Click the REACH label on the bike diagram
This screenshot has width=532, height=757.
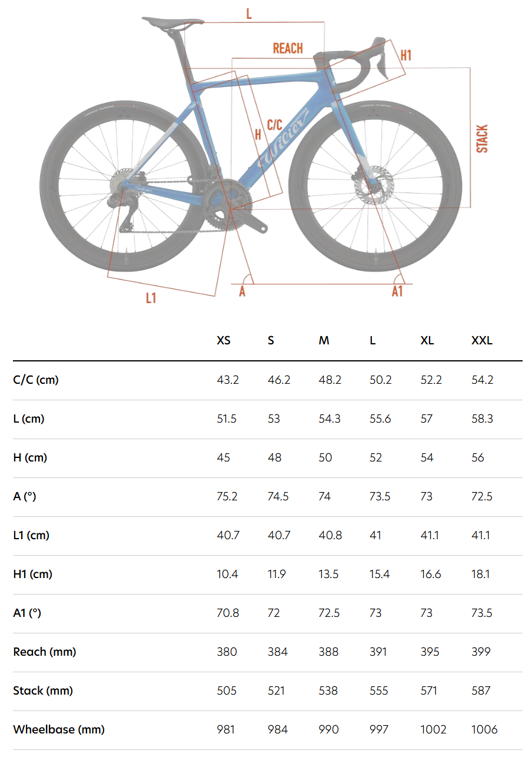(x=288, y=49)
